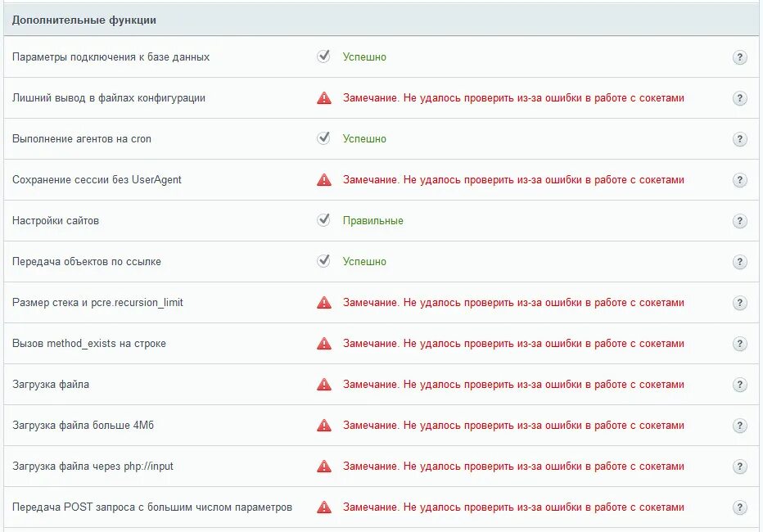The width and height of the screenshot is (763, 532).
Task: Click warning icon beside Сохранение сессии без UserAgent
Action: (x=324, y=180)
